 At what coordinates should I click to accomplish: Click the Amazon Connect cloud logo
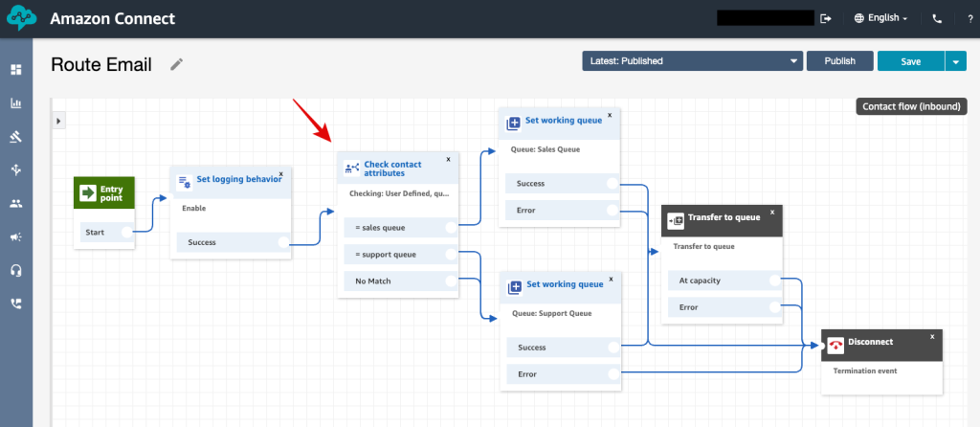click(22, 19)
